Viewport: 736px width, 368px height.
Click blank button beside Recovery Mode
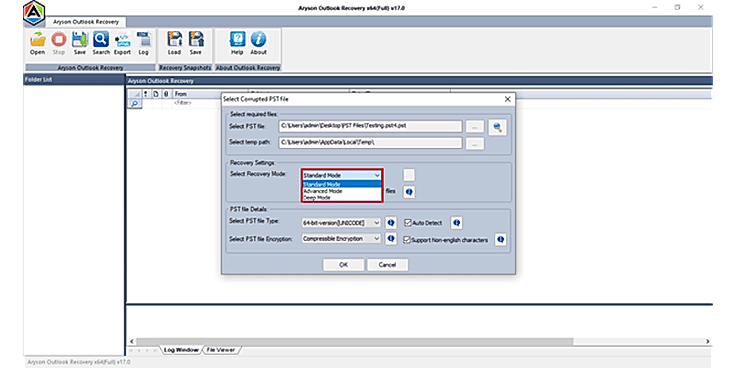tap(409, 175)
